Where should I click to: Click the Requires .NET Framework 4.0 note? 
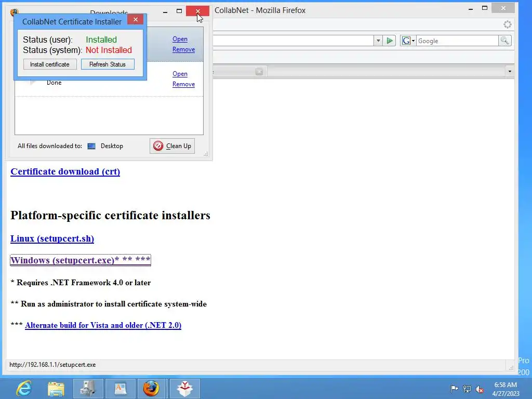81,283
